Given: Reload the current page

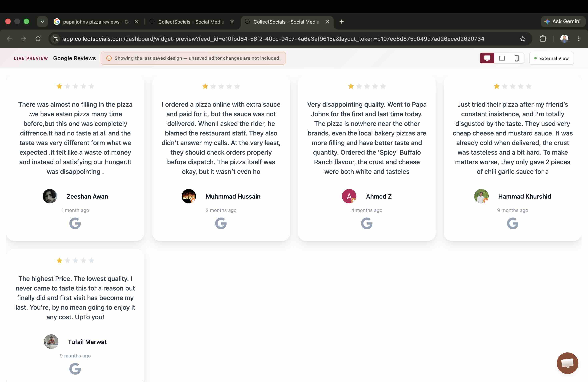Looking at the screenshot, I should [38, 39].
